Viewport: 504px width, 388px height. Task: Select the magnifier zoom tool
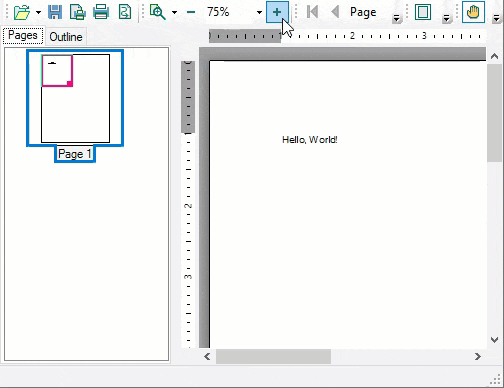click(x=157, y=12)
